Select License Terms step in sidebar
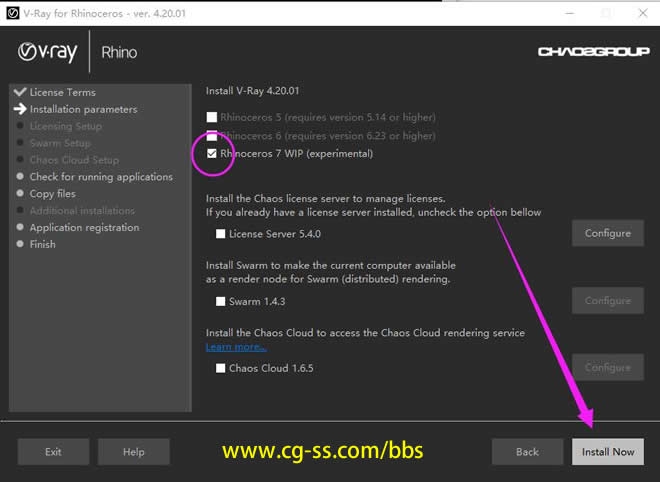660x482 pixels. tap(62, 92)
